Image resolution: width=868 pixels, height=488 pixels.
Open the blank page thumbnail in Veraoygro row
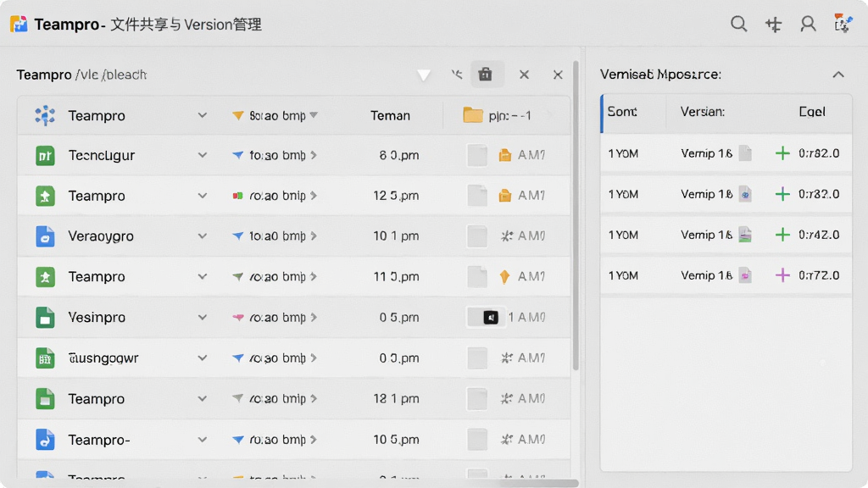(x=477, y=236)
